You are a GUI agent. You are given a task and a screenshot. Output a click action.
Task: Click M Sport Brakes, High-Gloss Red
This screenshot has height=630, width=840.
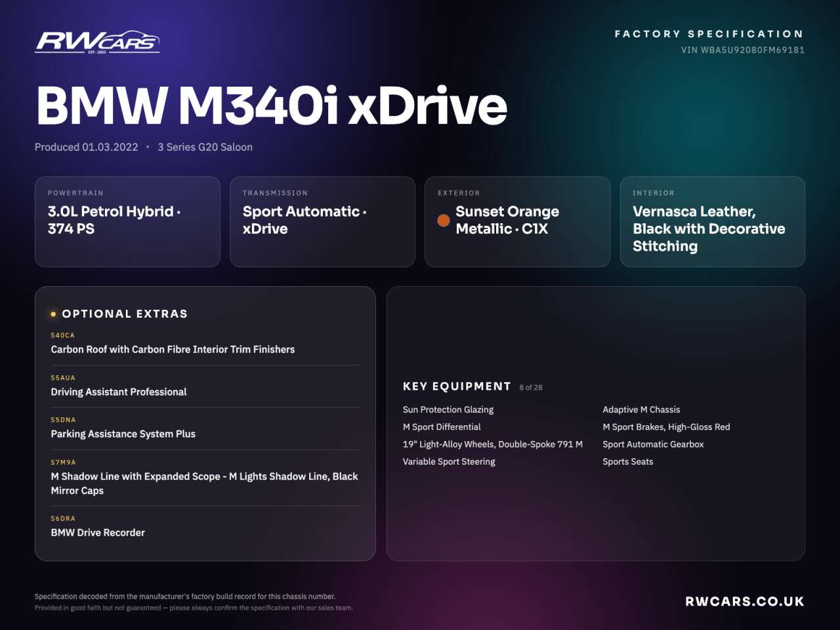pyautogui.click(x=666, y=427)
